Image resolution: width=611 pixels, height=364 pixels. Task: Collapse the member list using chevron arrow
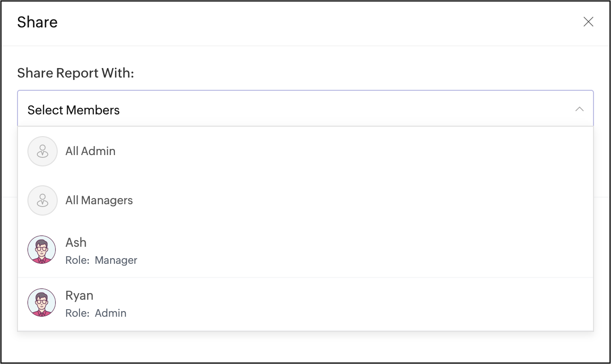[579, 109]
